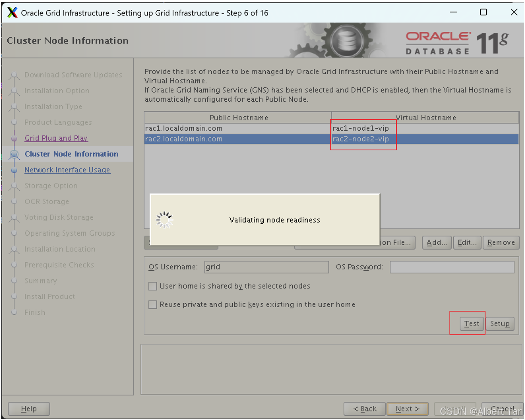Select the rac2.localdomain.com hostname cell
The width and height of the screenshot is (525, 420).
(238, 139)
